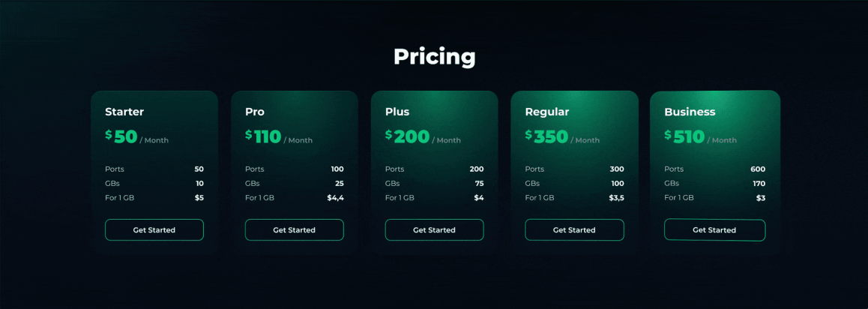Click the Pro plan title
This screenshot has height=309, width=868.
pos(255,112)
